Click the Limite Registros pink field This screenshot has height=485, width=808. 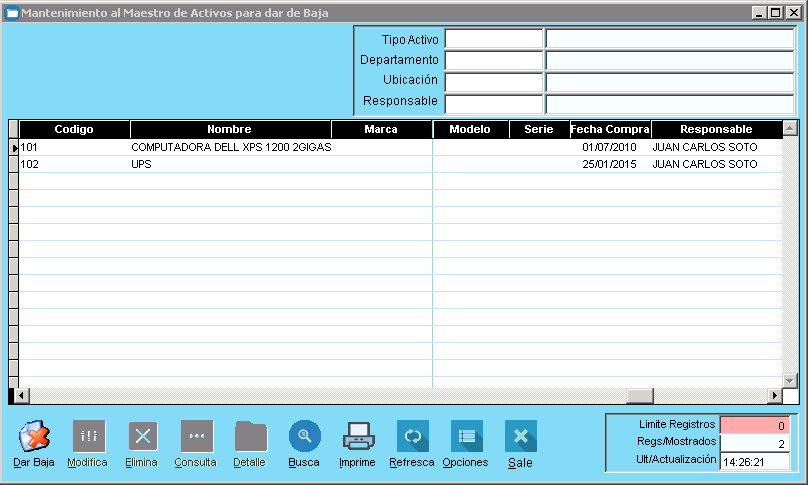pos(756,425)
